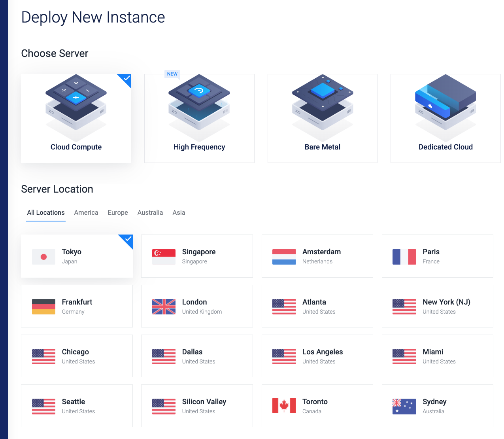This screenshot has width=504, height=439.
Task: Click the US flag for Chicago
Action: 43,357
